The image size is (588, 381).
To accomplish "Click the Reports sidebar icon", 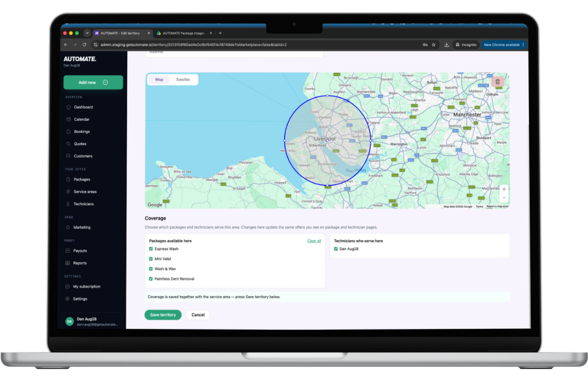I will click(68, 263).
